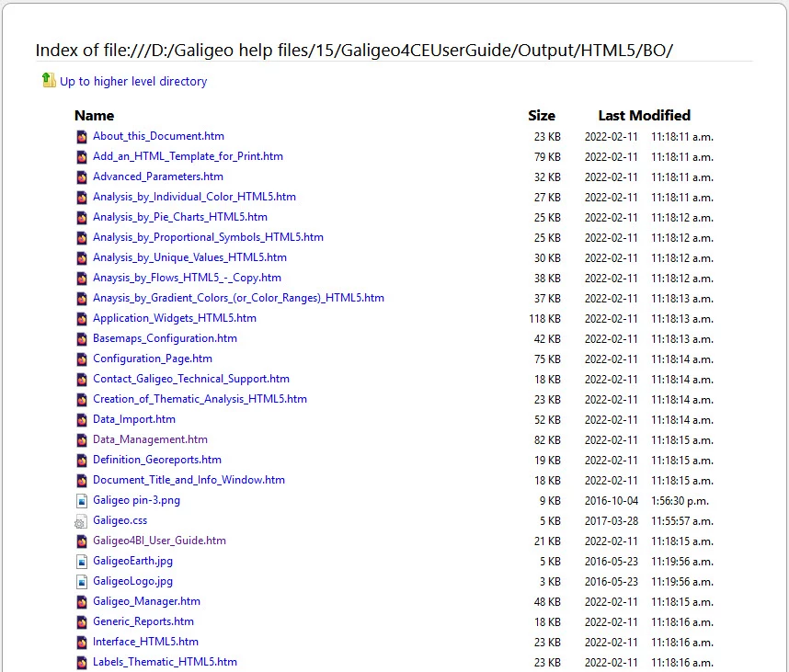Click icon beside Data_Management.htm
Image resolution: width=789 pixels, height=672 pixels.
click(x=82, y=440)
